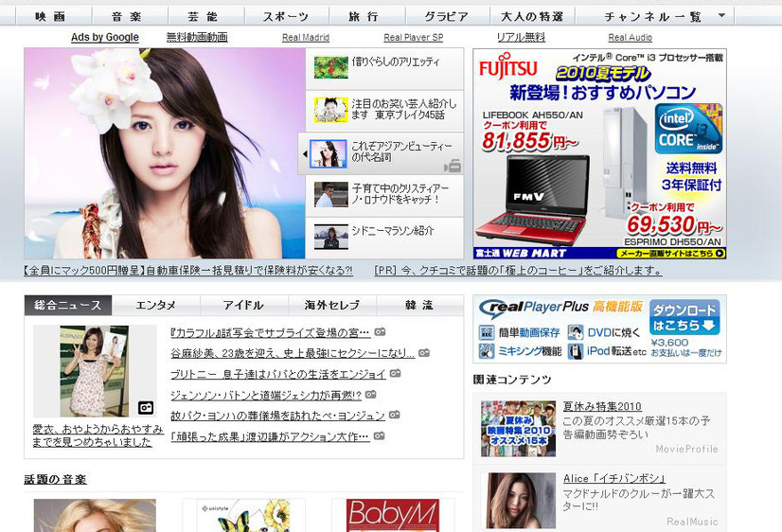
Task: Switch to the アイドル tab
Action: point(244,305)
